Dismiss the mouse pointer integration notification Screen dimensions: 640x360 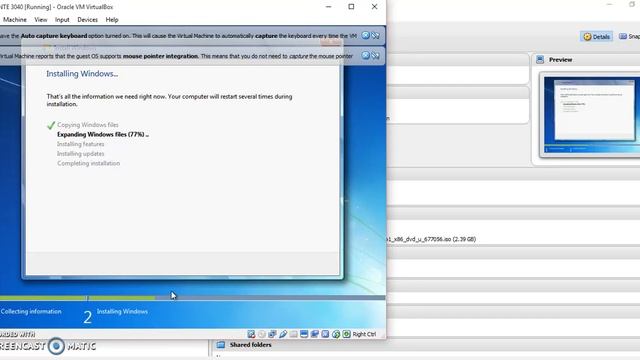[365, 55]
